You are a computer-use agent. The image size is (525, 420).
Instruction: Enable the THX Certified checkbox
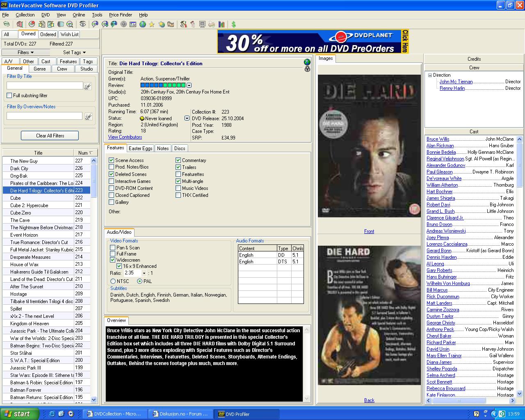(x=178, y=195)
